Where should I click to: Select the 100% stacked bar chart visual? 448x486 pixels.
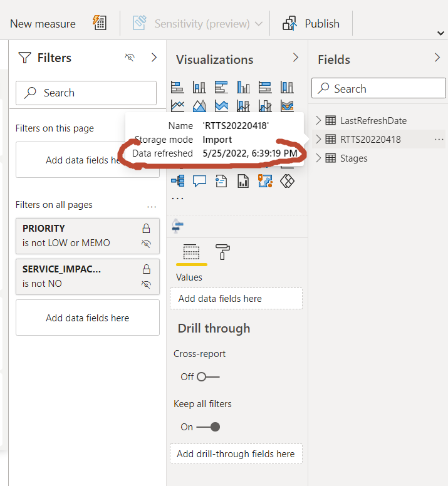(x=265, y=87)
